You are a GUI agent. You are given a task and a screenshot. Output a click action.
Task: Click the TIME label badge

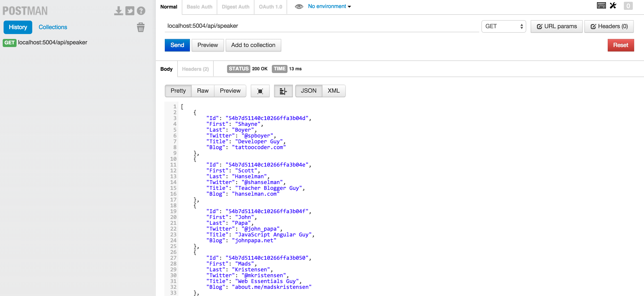pos(279,69)
